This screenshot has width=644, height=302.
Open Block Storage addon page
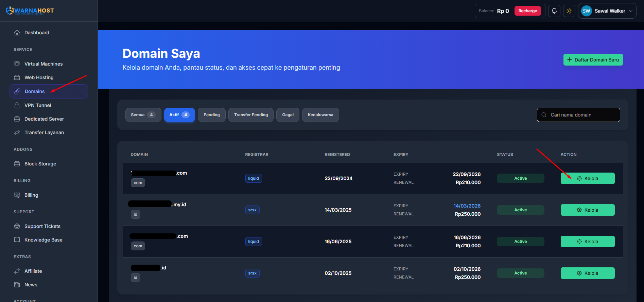[40, 164]
